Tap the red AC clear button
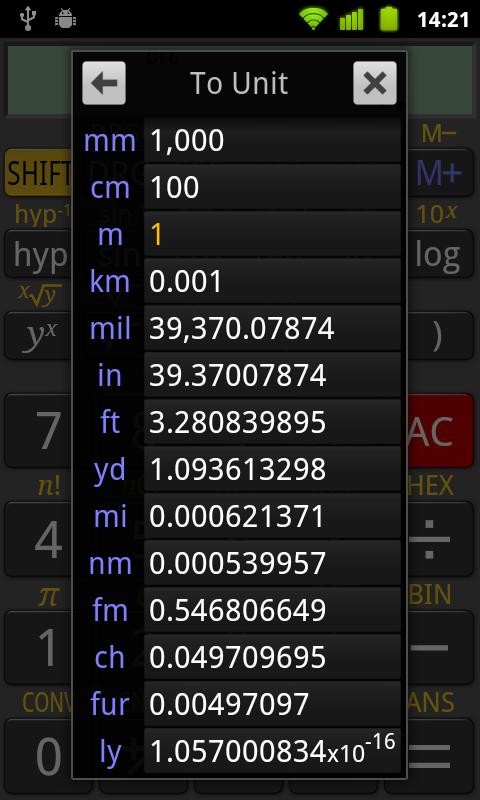Screen dimensions: 480x800 pos(441,431)
